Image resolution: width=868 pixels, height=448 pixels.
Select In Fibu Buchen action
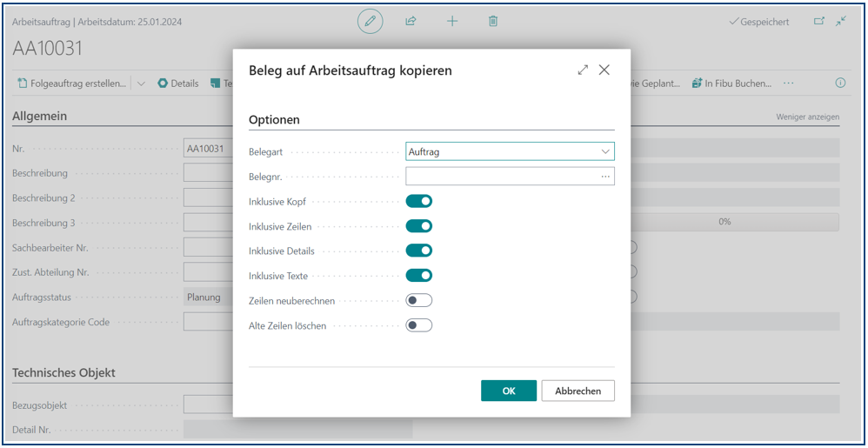731,84
